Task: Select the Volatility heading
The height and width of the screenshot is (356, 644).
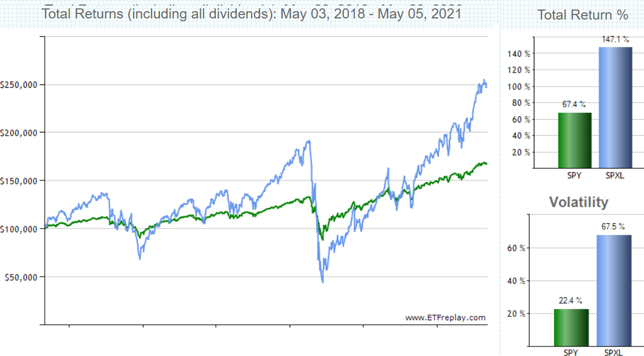Action: click(579, 202)
